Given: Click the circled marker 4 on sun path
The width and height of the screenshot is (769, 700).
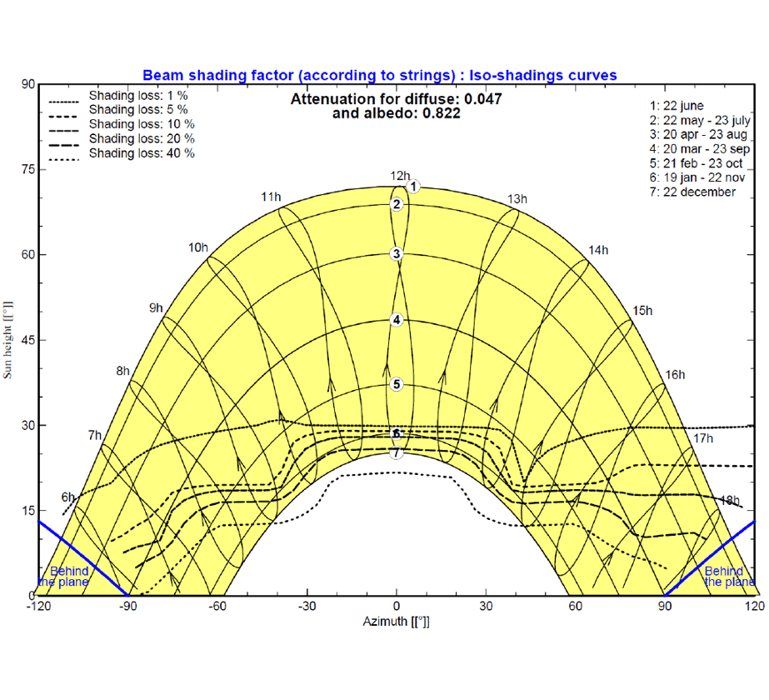Looking at the screenshot, I should point(397,319).
